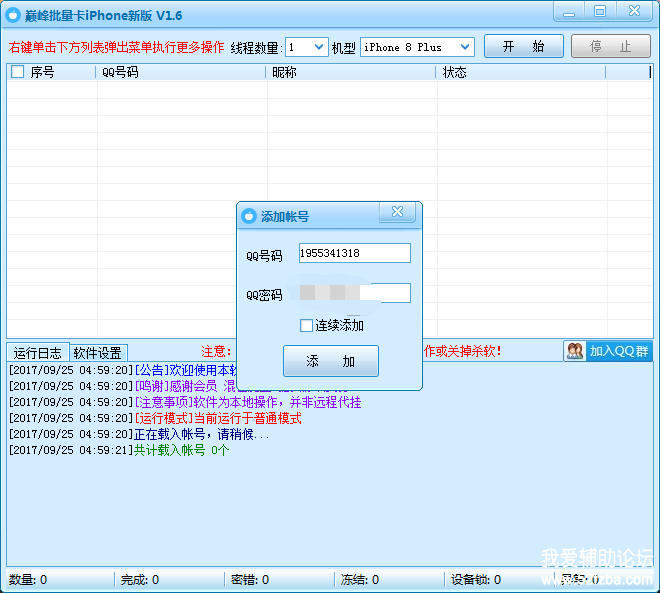660x593 pixels.
Task: Click the 数量: 0 status entry
Action: [x=28, y=580]
